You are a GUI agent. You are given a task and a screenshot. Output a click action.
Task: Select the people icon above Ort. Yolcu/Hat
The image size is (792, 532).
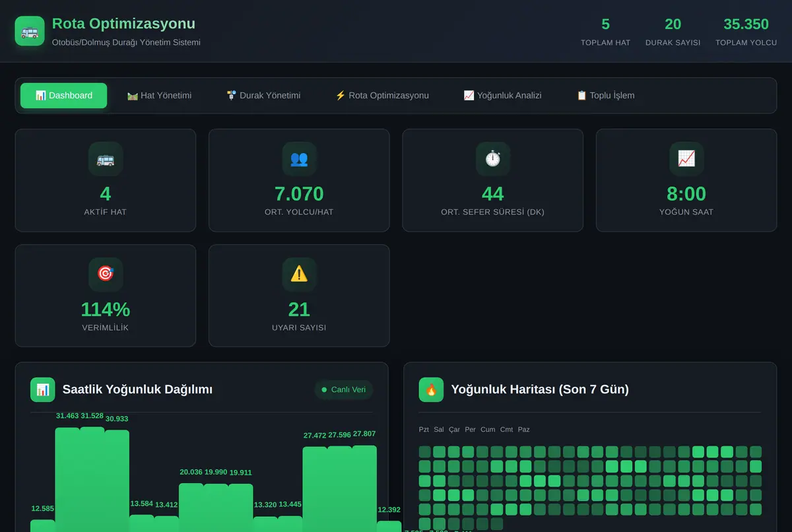[299, 159]
